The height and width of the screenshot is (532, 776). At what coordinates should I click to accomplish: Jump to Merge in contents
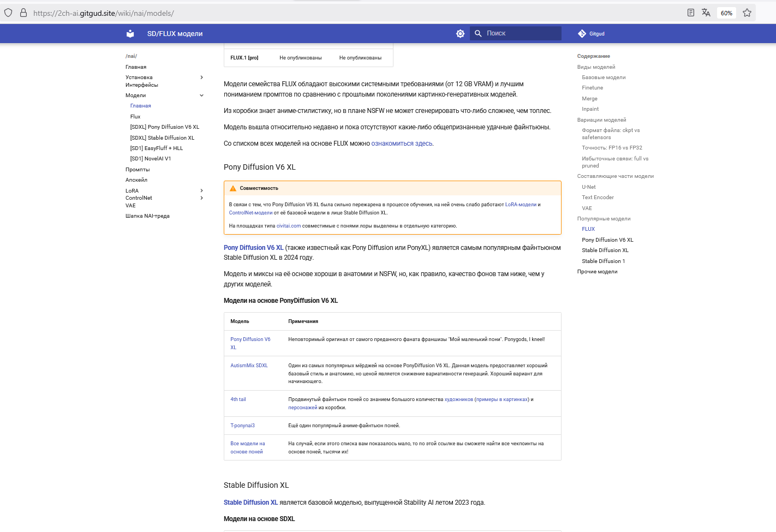(x=589, y=99)
